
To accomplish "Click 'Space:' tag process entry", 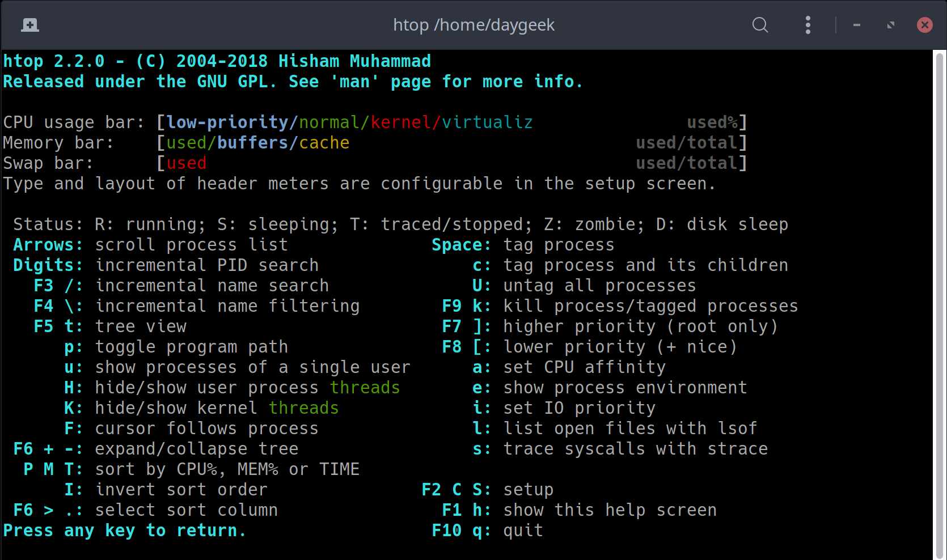I will [x=523, y=245].
